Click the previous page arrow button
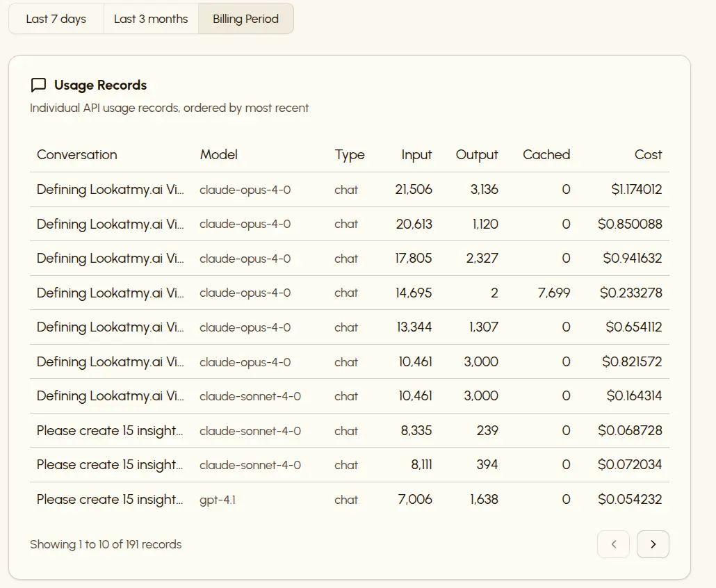This screenshot has width=716, height=588. pos(613,544)
